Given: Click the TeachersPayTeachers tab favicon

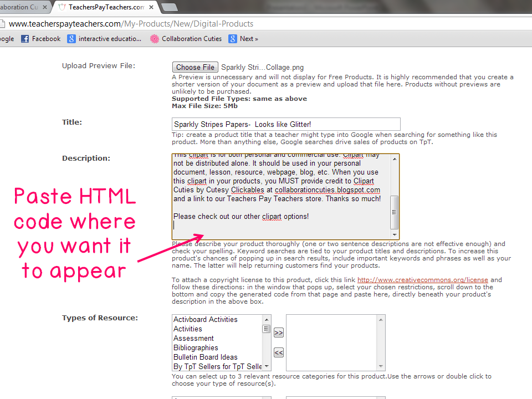Looking at the screenshot, I should click(x=62, y=8).
